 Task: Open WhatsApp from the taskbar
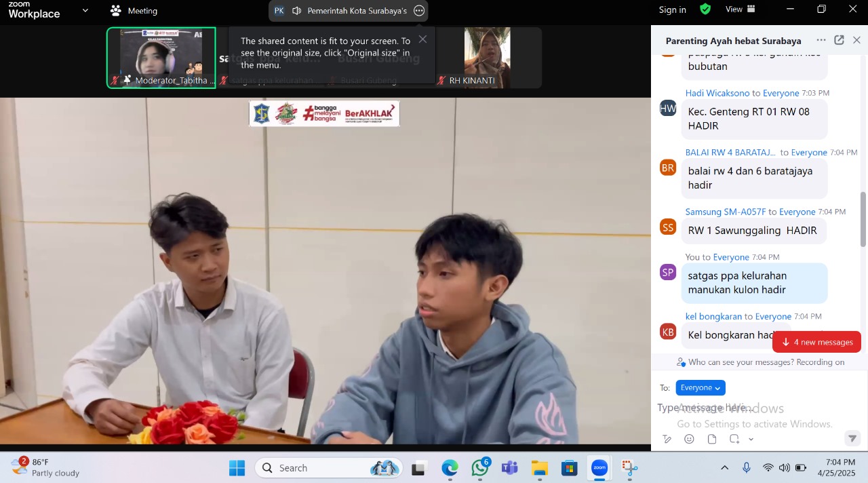[480, 468]
